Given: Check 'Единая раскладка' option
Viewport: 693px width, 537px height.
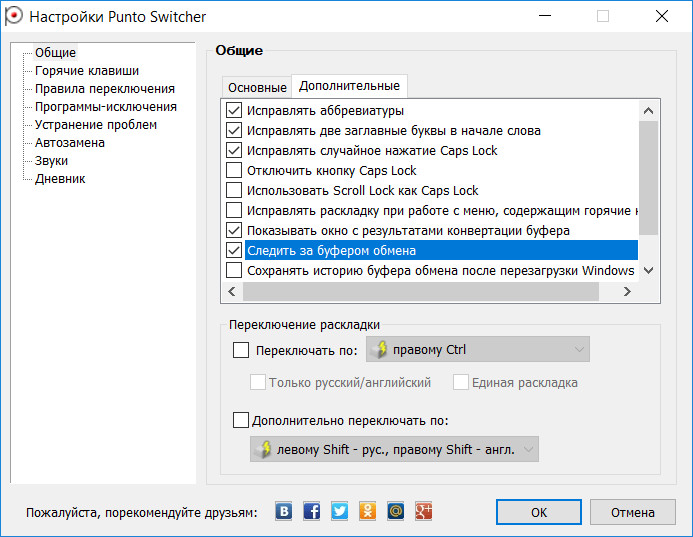Looking at the screenshot, I should click(x=461, y=382).
